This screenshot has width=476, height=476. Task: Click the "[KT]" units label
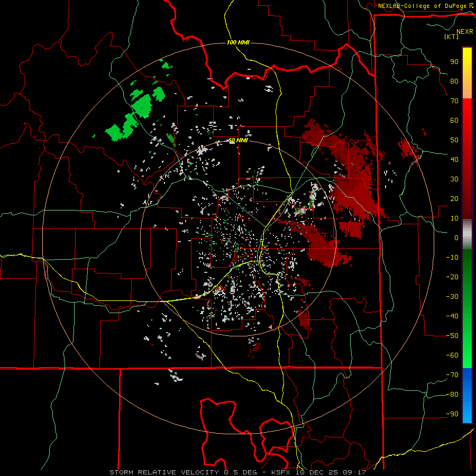click(451, 36)
